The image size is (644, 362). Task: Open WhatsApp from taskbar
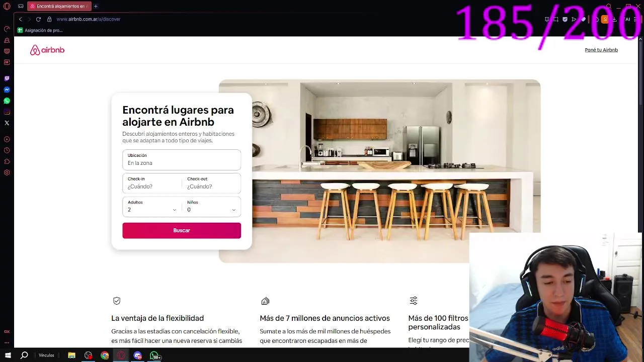point(155,355)
